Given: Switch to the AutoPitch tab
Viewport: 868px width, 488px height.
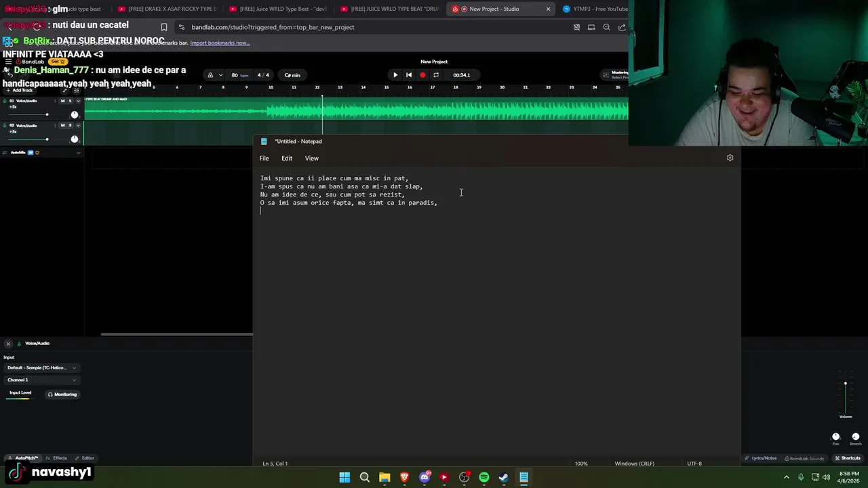Looking at the screenshot, I should tap(23, 458).
